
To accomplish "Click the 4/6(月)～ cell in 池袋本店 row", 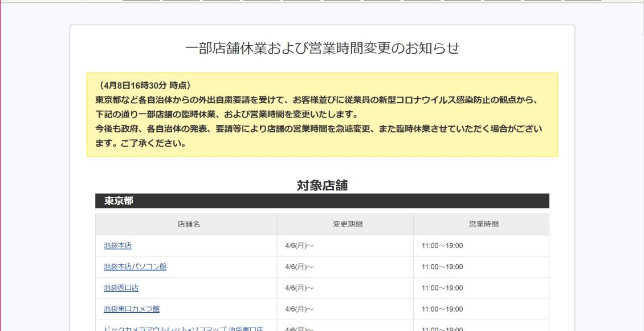I will [x=299, y=246].
